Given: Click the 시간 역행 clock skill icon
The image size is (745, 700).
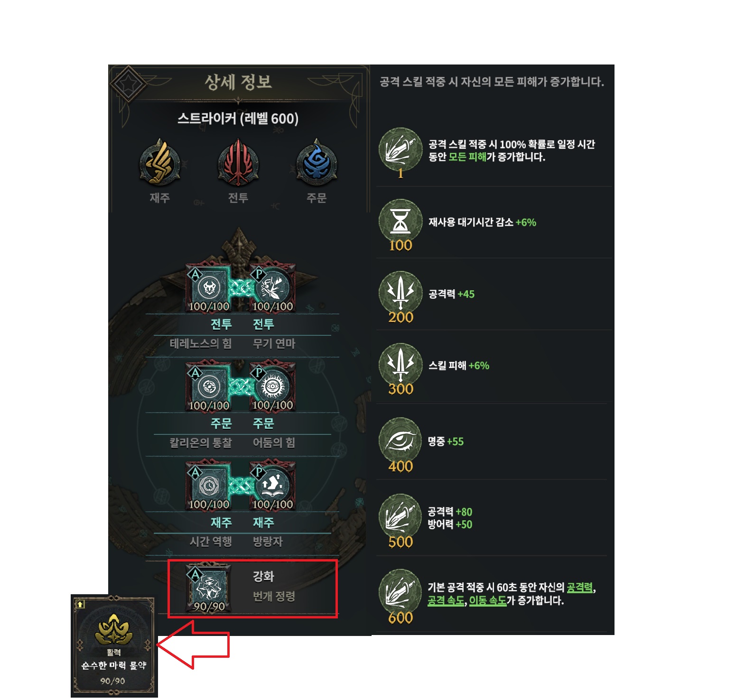Looking at the screenshot, I should (209, 486).
